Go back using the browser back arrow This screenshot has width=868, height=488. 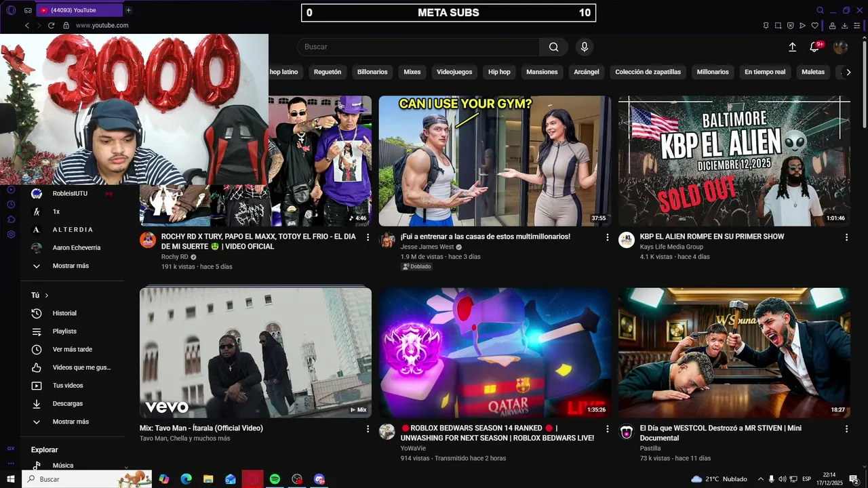click(27, 25)
